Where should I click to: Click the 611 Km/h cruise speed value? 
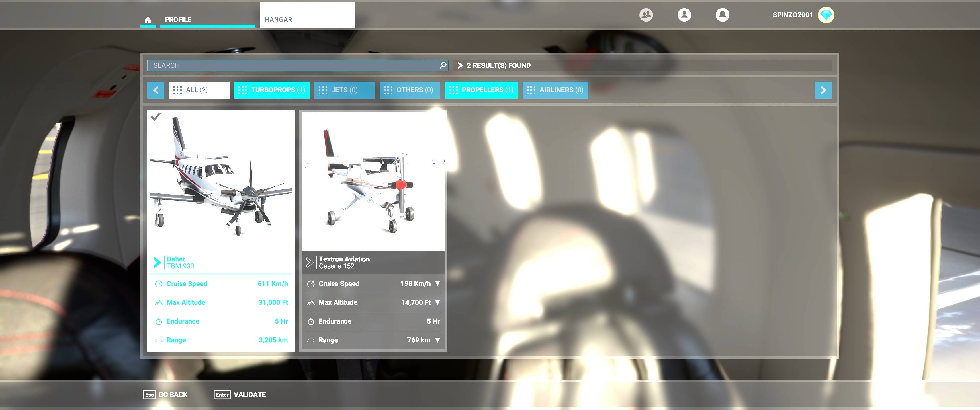(x=273, y=283)
